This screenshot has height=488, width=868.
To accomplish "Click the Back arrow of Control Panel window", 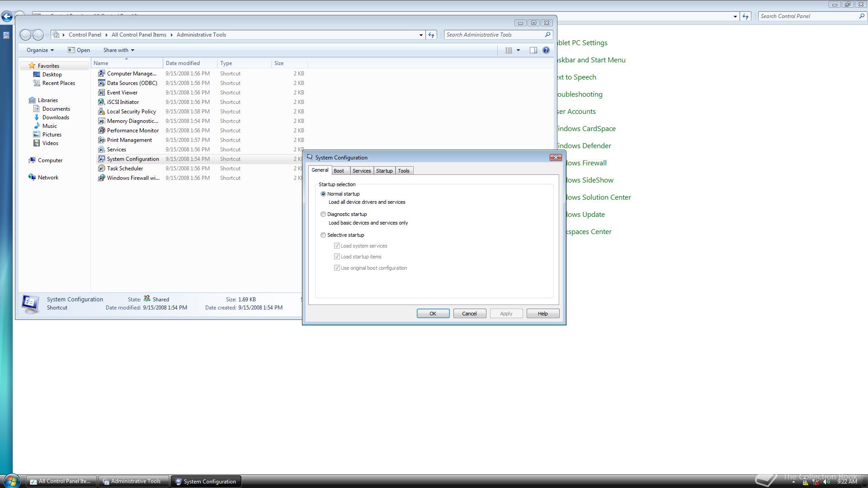I will pos(6,17).
